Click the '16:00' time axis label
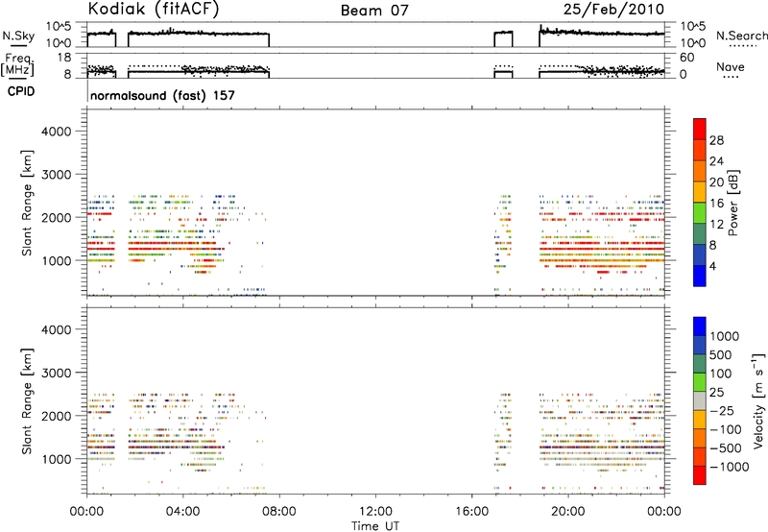768x532 pixels. [471, 512]
